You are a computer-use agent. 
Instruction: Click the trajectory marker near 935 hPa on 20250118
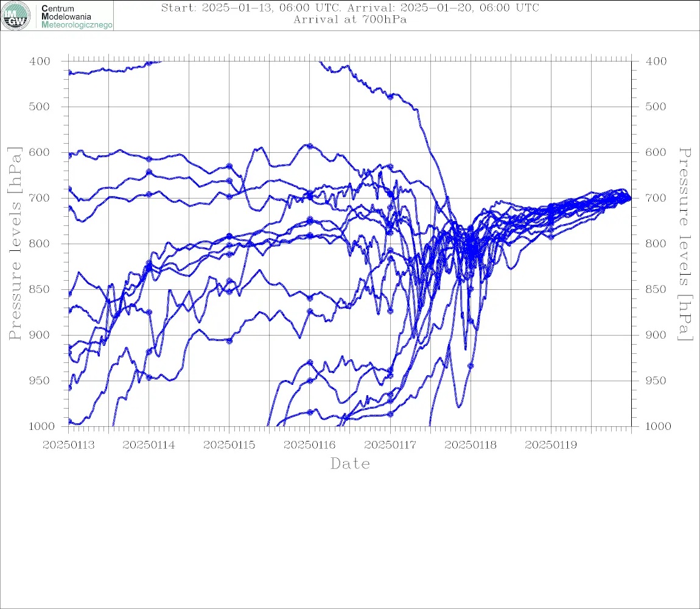pyautogui.click(x=471, y=366)
